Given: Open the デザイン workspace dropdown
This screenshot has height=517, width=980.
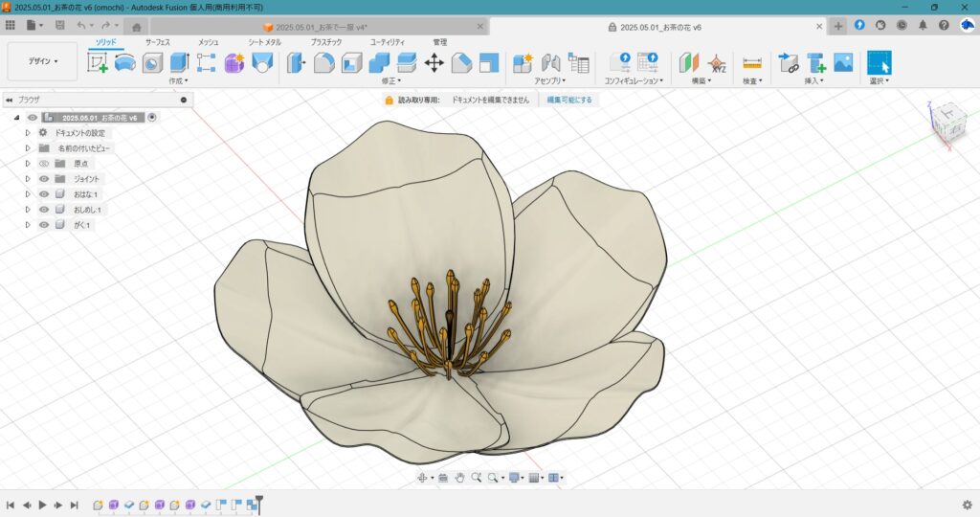Looking at the screenshot, I should [42, 61].
